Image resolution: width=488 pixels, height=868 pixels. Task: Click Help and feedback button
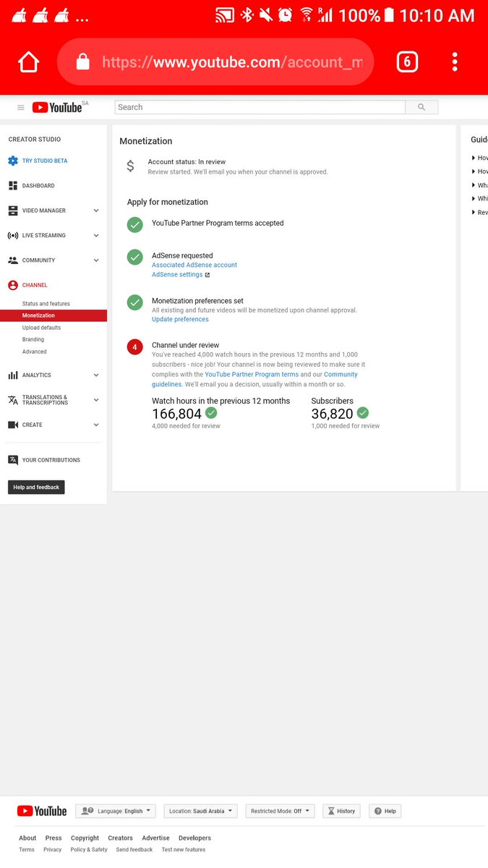click(36, 488)
